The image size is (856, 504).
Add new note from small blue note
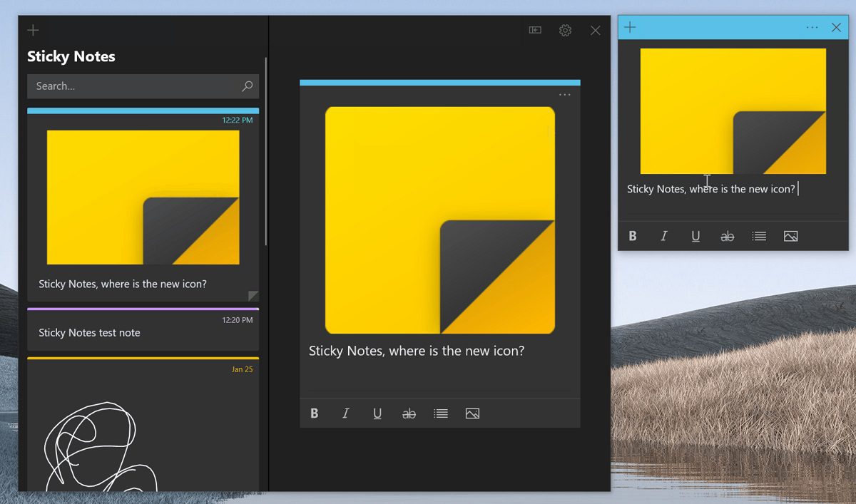click(x=630, y=28)
